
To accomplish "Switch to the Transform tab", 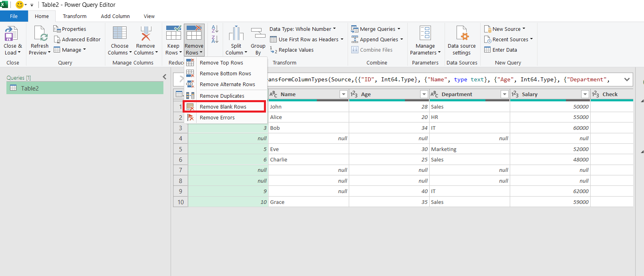I will coord(74,16).
